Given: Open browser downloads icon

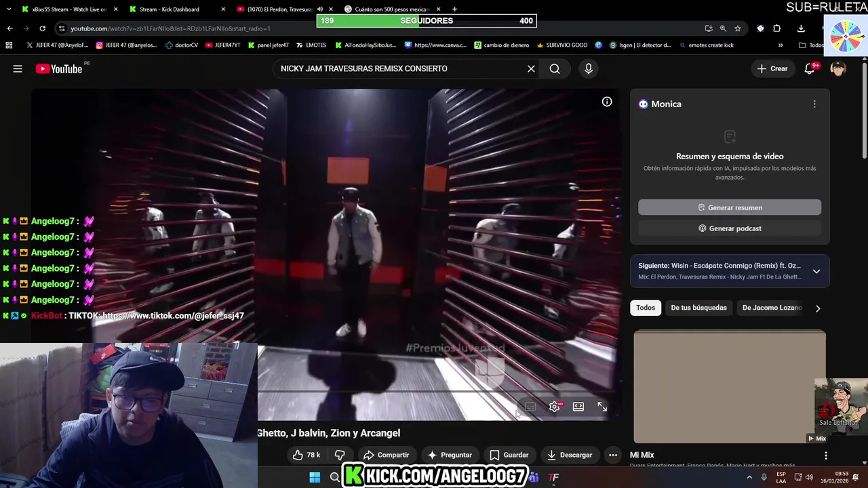Looking at the screenshot, I should click(x=801, y=28).
